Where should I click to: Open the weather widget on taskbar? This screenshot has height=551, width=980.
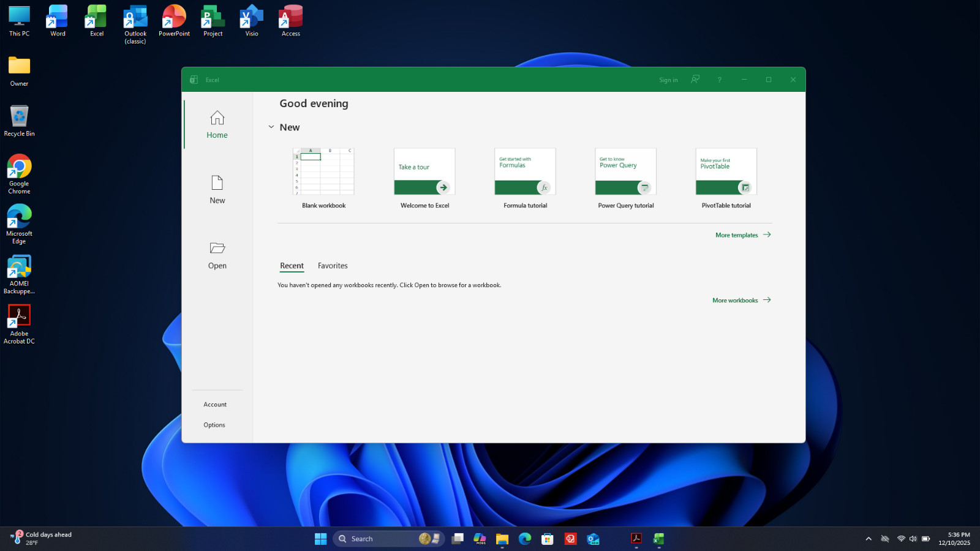(x=42, y=539)
